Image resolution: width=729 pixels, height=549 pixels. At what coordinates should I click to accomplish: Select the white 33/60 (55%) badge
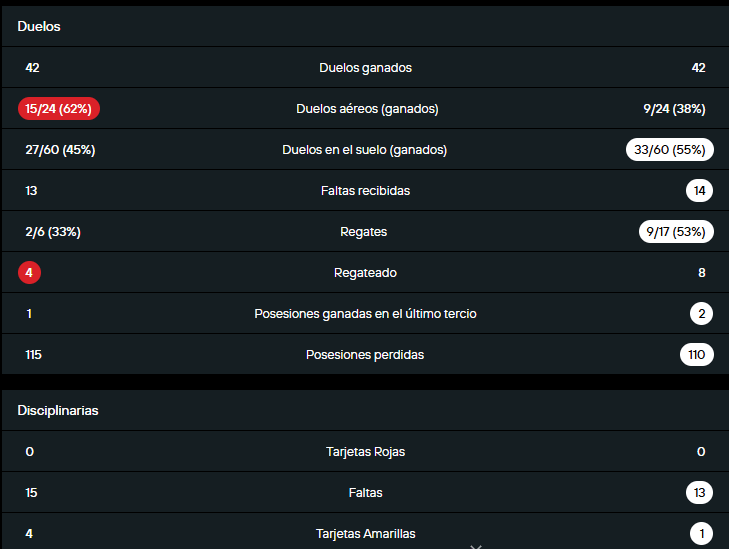670,150
